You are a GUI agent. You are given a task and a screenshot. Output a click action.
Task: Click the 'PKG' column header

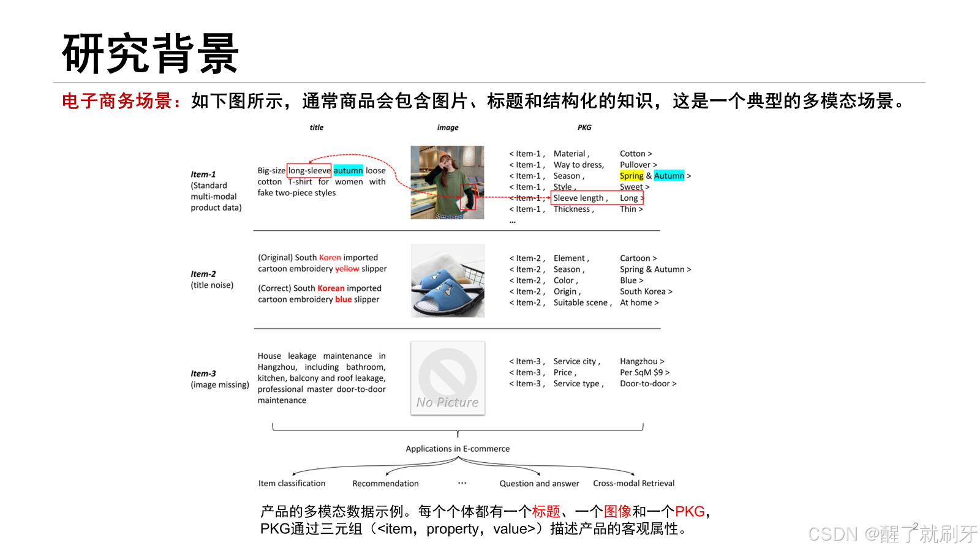pyautogui.click(x=584, y=127)
